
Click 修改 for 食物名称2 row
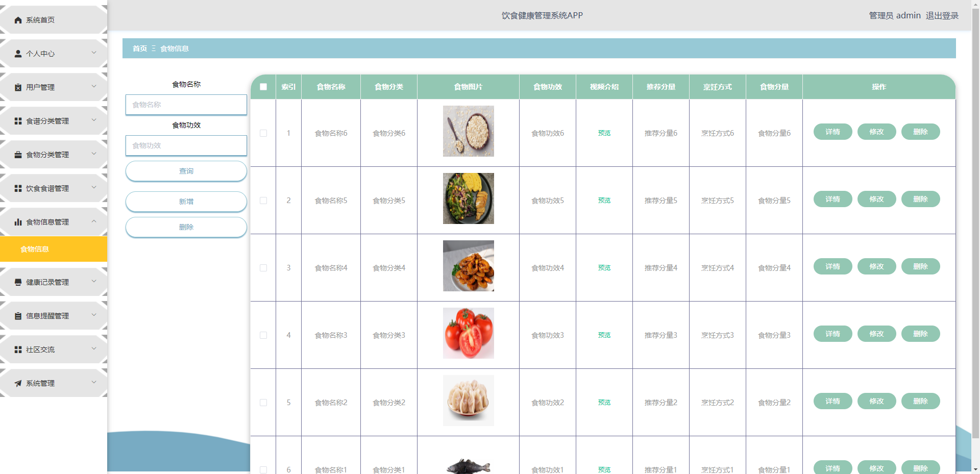click(x=877, y=401)
